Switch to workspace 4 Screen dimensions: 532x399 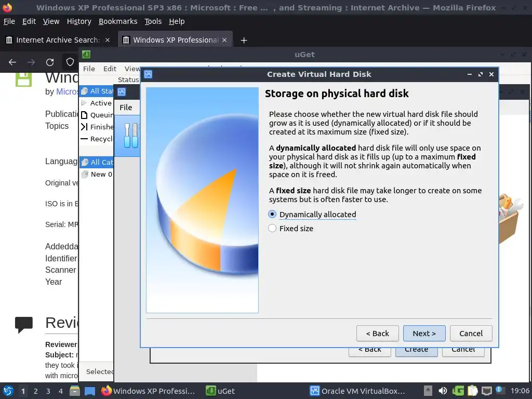click(x=61, y=391)
